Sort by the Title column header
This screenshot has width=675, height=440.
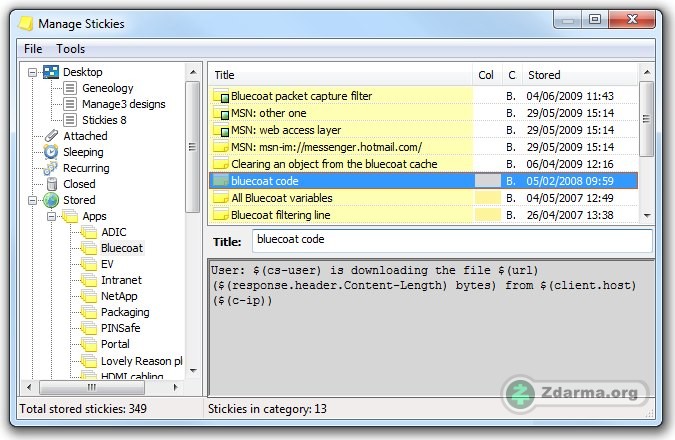click(341, 75)
